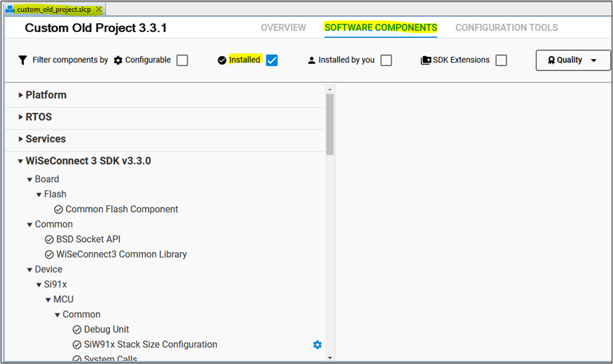This screenshot has height=364, width=613.
Task: Click the filter funnel icon
Action: 22,60
